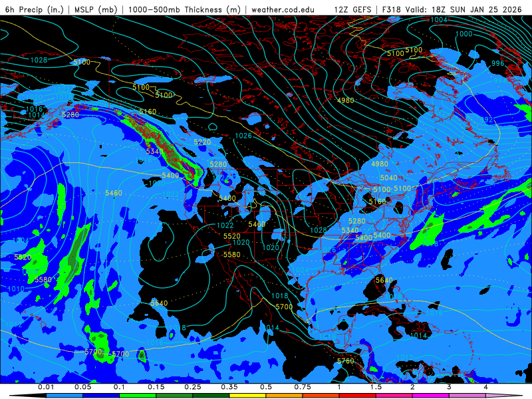This screenshot has width=532, height=399.
Task: Click the 'MSLP (mb)' header label
Action: tap(95, 9)
